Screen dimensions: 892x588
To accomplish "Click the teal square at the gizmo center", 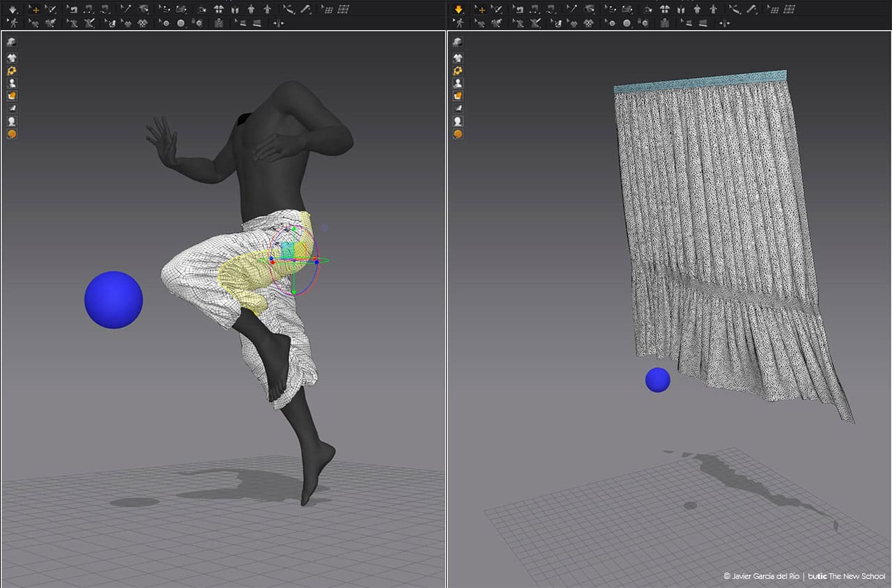I will click(x=287, y=251).
